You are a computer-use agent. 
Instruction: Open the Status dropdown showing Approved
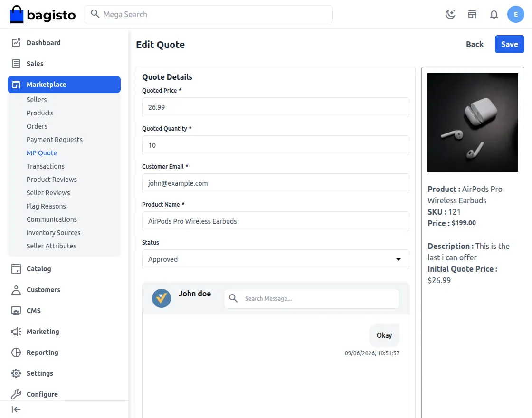(275, 259)
